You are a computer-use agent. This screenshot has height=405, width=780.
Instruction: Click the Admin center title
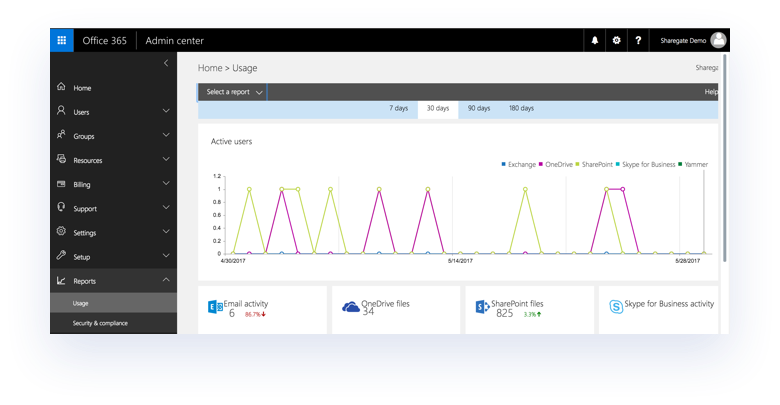[x=175, y=41]
